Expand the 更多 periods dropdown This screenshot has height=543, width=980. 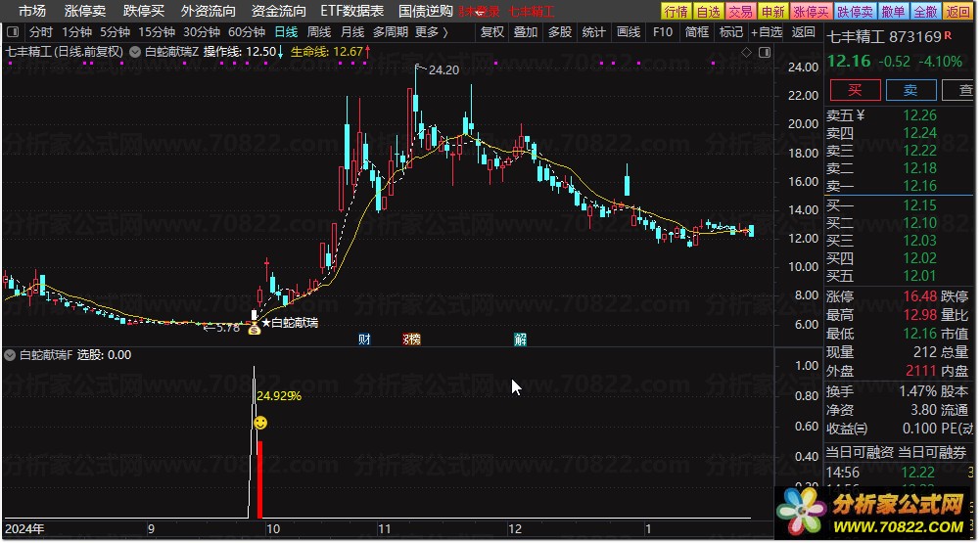tap(431, 32)
